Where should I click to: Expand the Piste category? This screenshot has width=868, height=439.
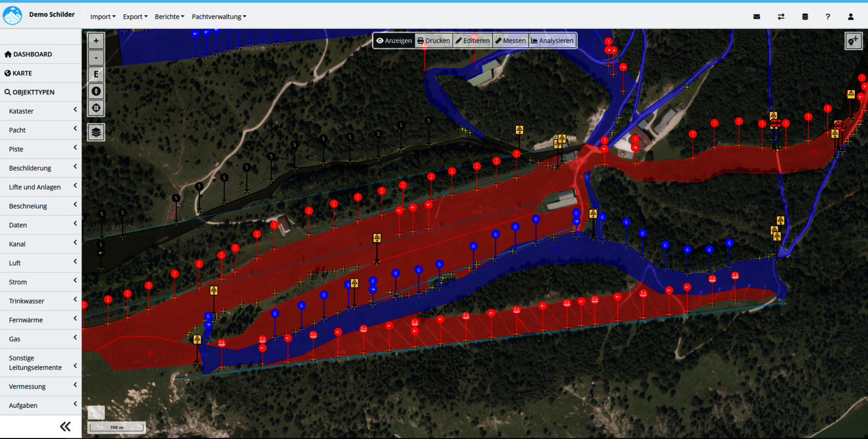click(41, 149)
